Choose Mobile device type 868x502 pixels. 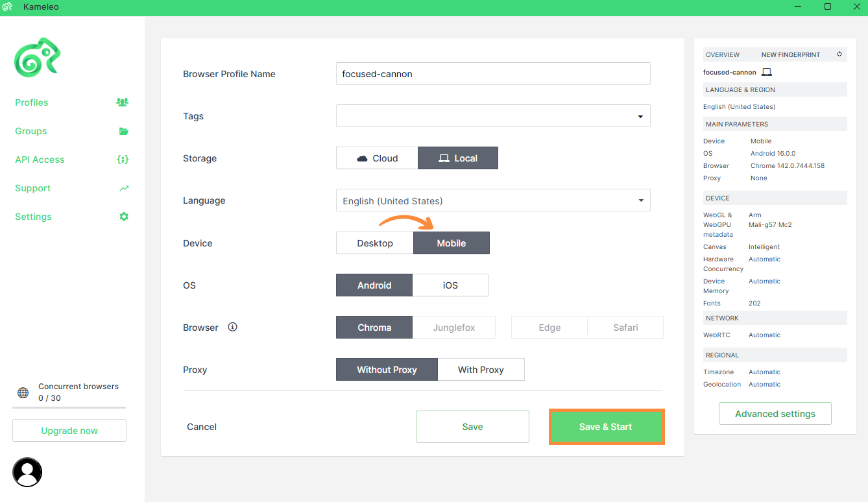pyautogui.click(x=452, y=243)
